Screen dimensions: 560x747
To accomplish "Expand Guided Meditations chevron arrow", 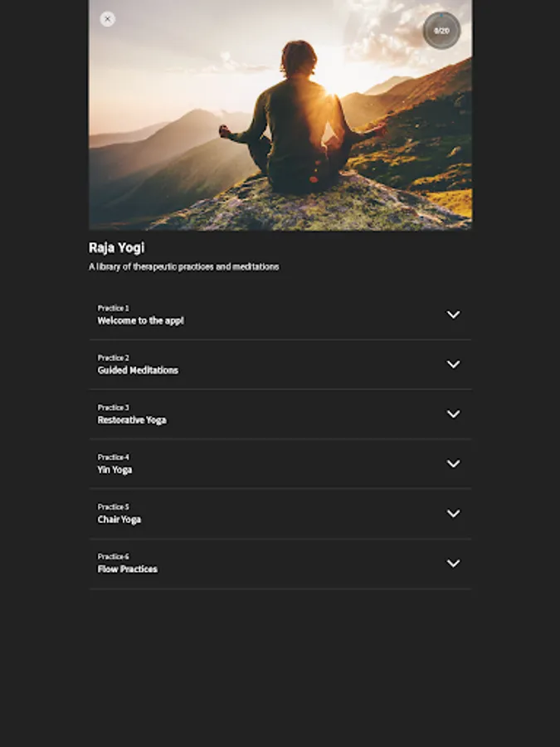I will (x=453, y=364).
